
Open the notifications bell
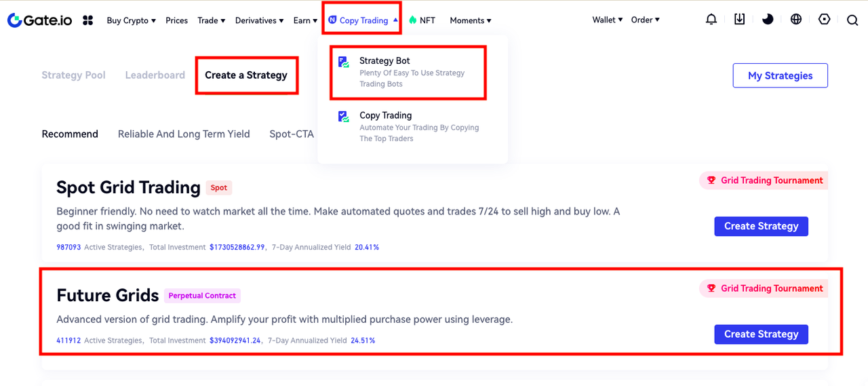(711, 20)
